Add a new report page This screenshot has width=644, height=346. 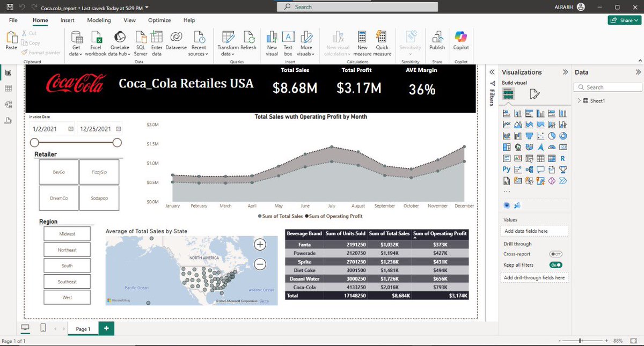tap(106, 328)
